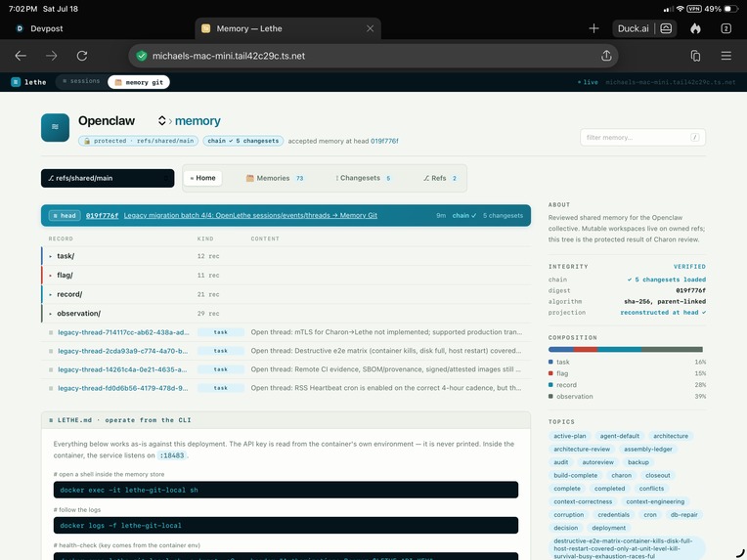The width and height of the screenshot is (747, 560).
Task: Open commit 019f776f in the banner
Action: [x=102, y=215]
